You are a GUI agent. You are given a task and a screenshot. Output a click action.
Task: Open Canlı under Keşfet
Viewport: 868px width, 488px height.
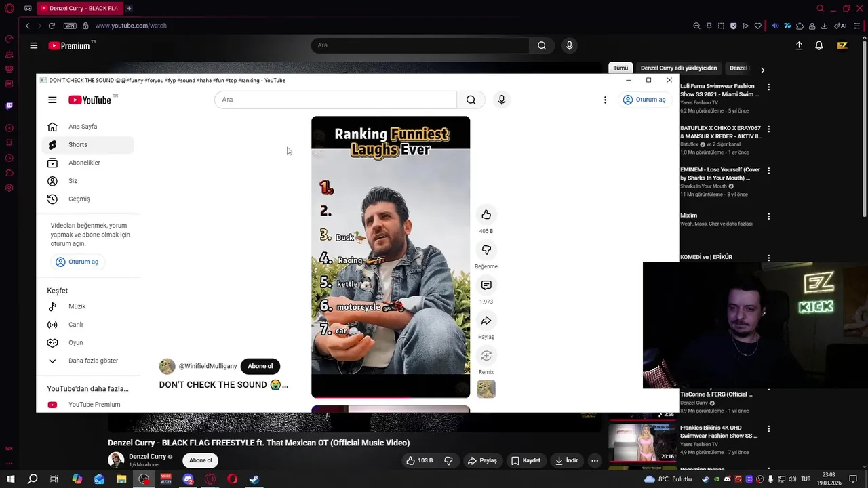[x=87, y=325]
